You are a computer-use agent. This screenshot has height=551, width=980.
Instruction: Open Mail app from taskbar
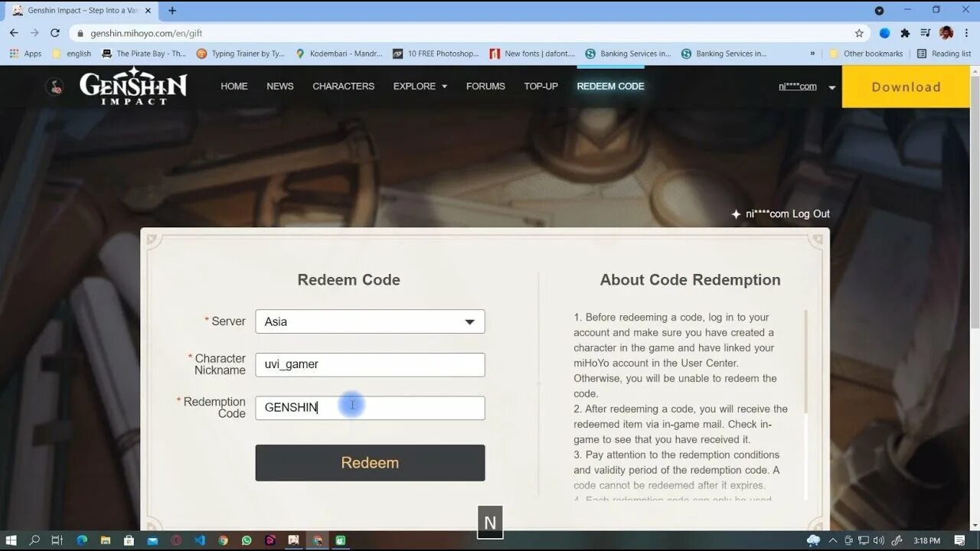coord(152,540)
